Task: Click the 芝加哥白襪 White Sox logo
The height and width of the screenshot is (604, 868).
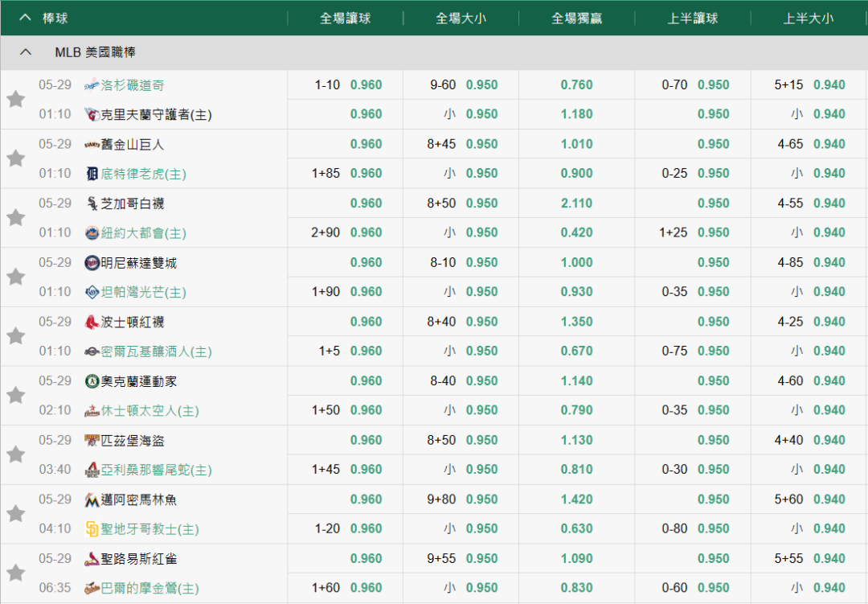Action: click(92, 203)
